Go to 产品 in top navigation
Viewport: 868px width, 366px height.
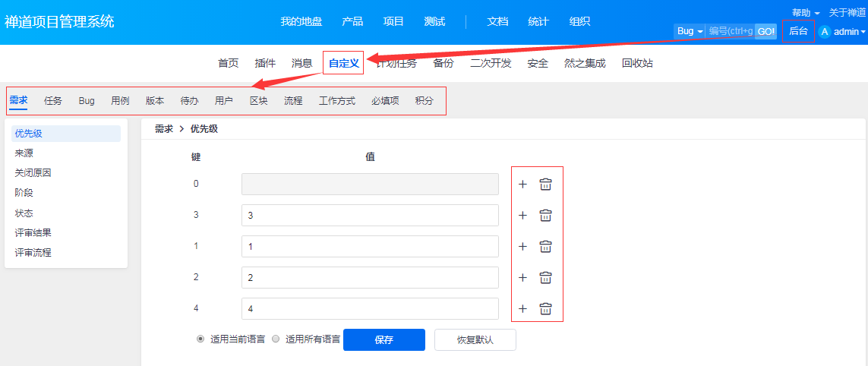(352, 21)
